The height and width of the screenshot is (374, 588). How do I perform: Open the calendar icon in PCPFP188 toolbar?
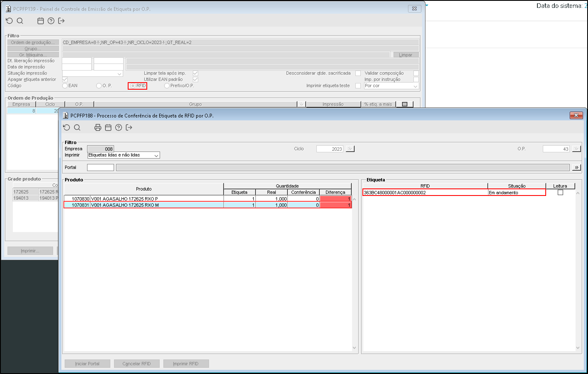[x=108, y=127]
